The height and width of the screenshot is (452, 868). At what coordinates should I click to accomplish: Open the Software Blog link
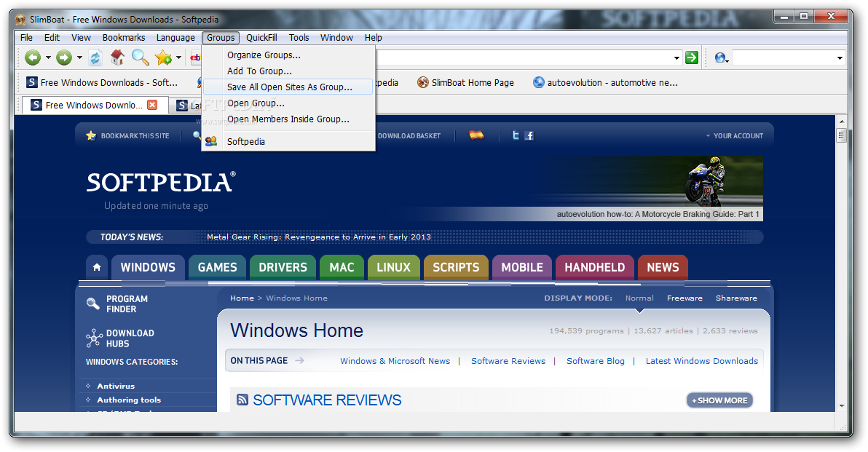click(x=595, y=361)
